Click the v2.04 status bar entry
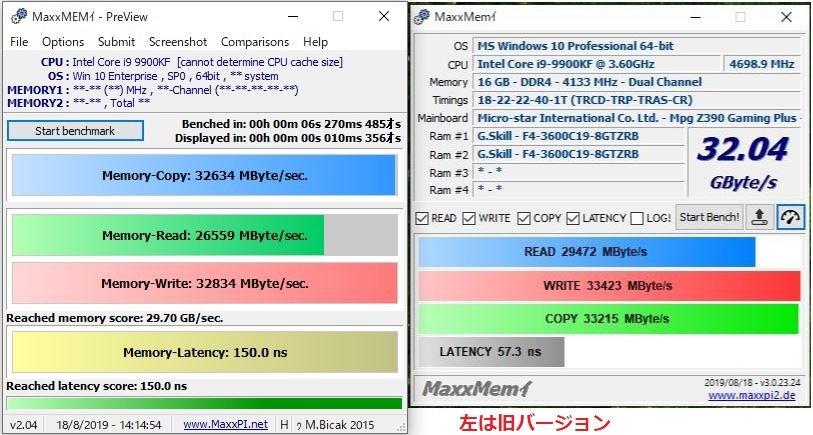The width and height of the screenshot is (813, 435). pyautogui.click(x=24, y=425)
